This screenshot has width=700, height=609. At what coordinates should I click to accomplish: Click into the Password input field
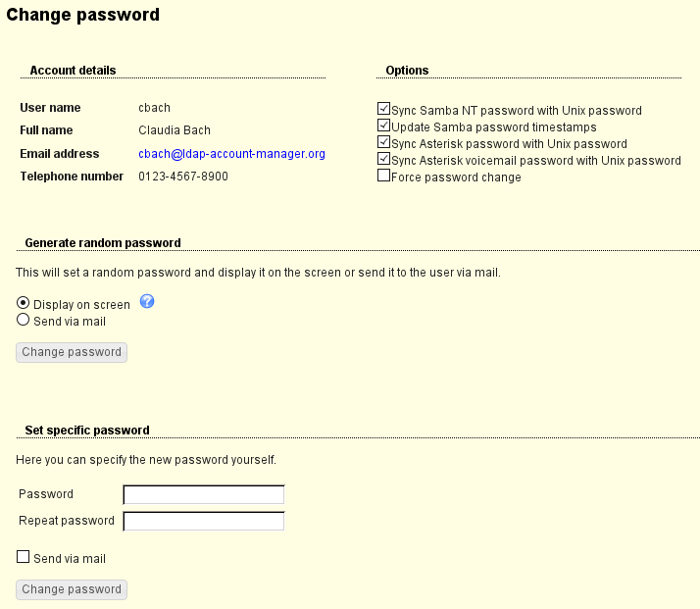tap(203, 494)
